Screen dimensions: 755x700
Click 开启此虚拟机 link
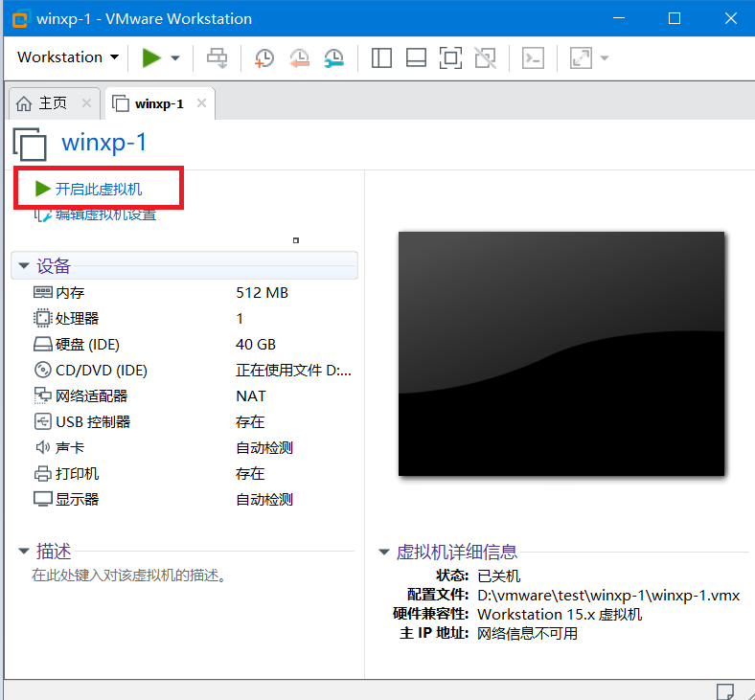point(99,189)
